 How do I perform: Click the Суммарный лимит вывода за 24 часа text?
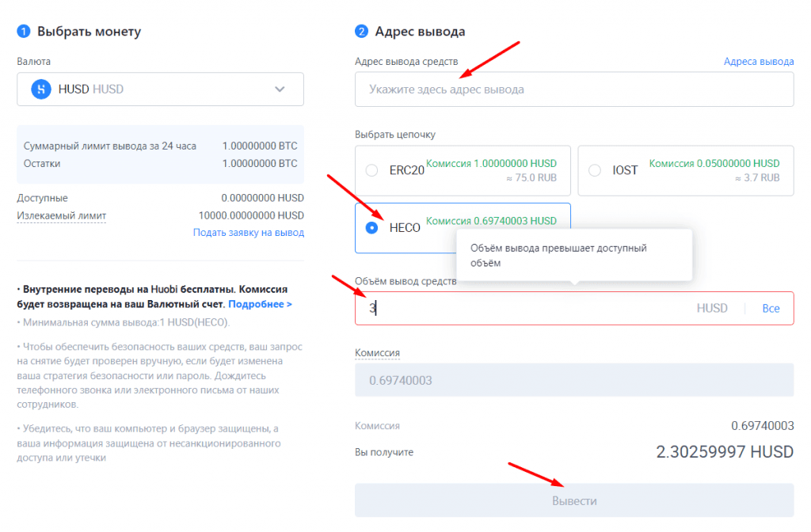[109, 146]
